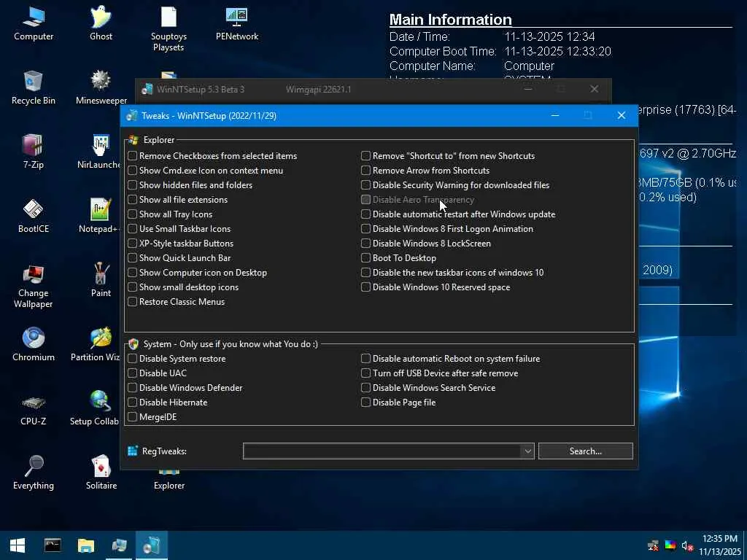Click the taskbar clock showing 12:35 PM

[720, 545]
